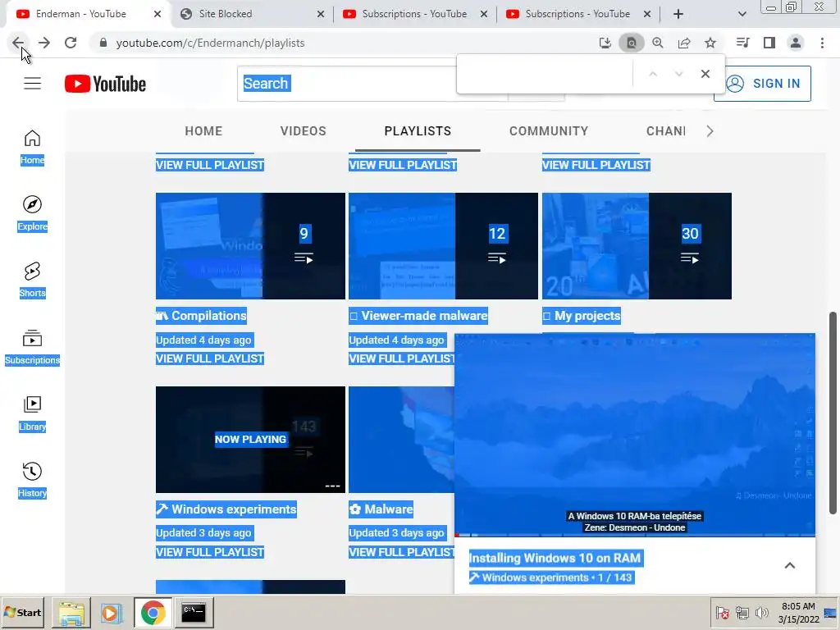The image size is (840, 630).
Task: Click the Action Center flag tray icon
Action: (723, 612)
